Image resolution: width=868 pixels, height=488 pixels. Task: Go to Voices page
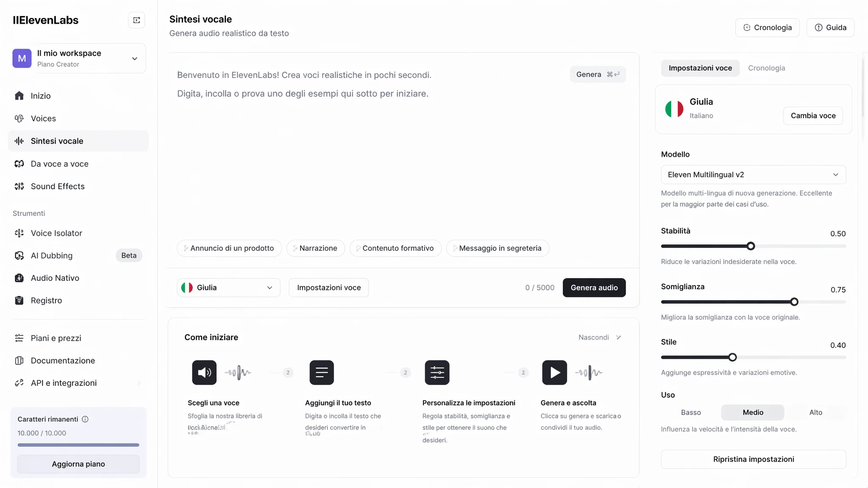[78, 119]
